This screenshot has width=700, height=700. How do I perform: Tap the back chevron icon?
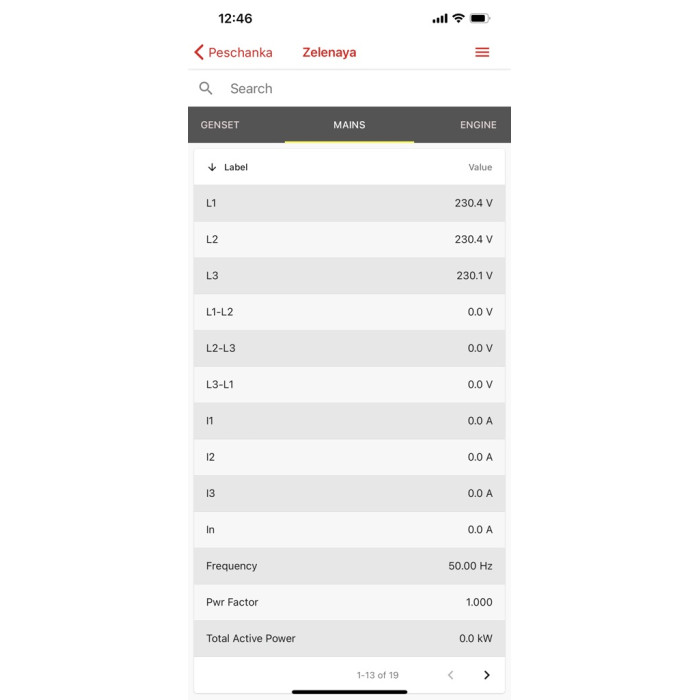199,53
